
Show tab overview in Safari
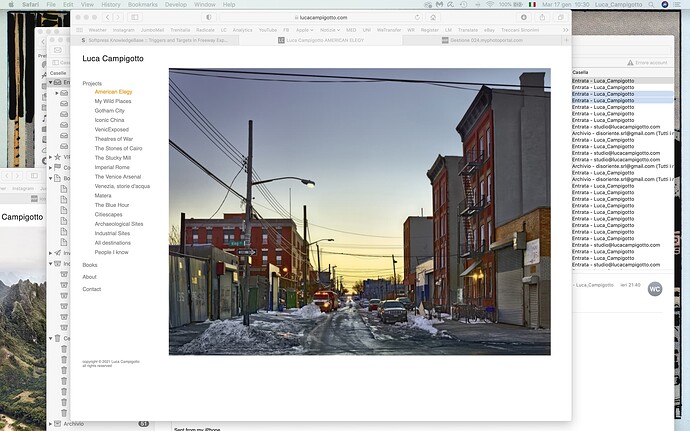coord(561,17)
